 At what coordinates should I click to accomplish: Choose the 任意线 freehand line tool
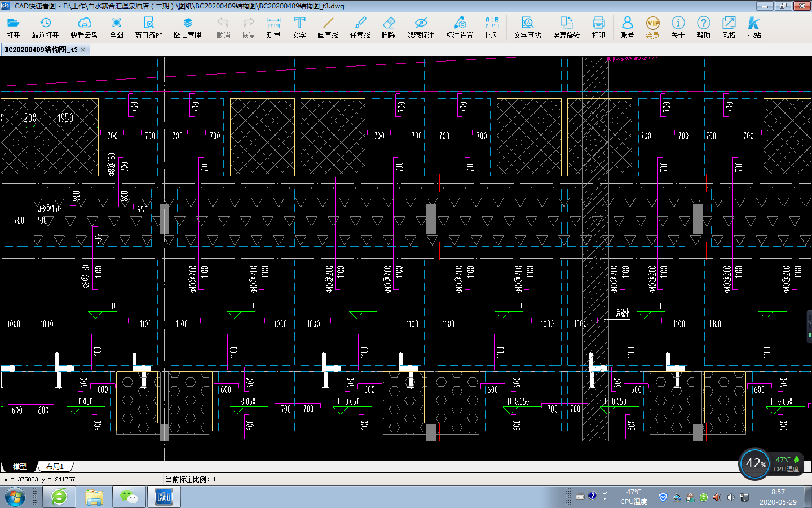click(360, 27)
